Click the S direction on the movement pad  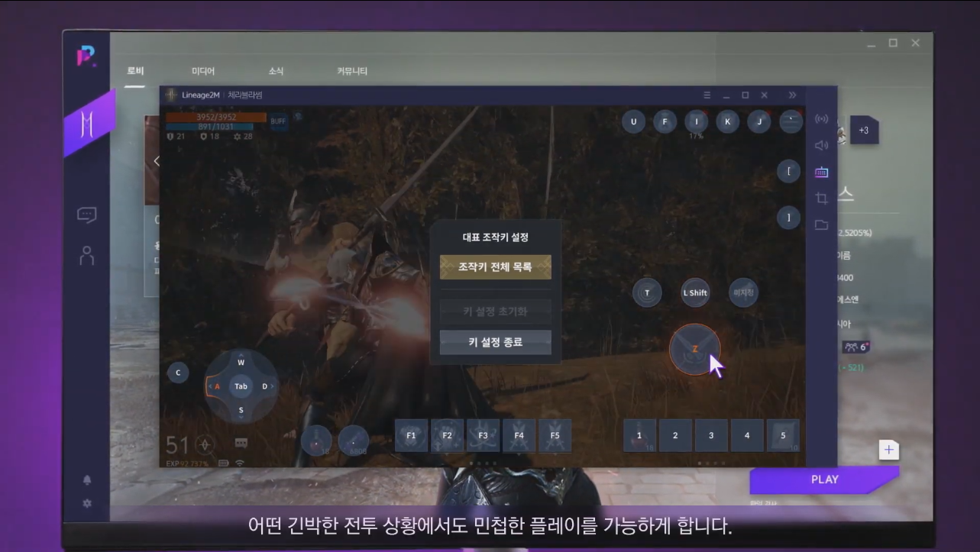click(241, 410)
